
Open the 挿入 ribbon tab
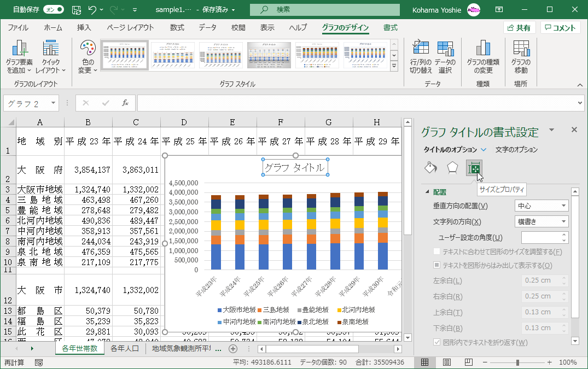coord(84,28)
